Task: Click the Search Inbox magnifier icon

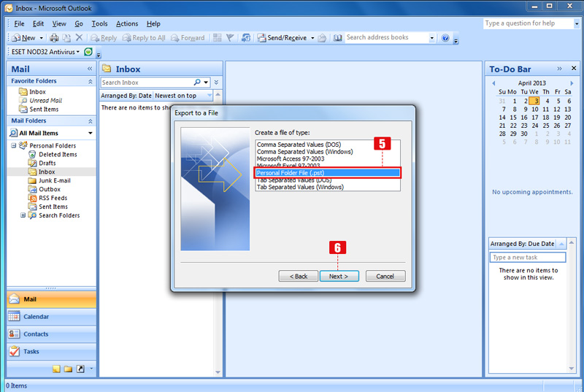Action: coord(197,82)
